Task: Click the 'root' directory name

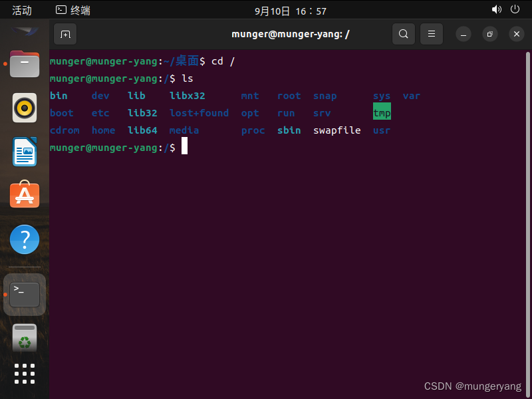Action: click(x=289, y=96)
